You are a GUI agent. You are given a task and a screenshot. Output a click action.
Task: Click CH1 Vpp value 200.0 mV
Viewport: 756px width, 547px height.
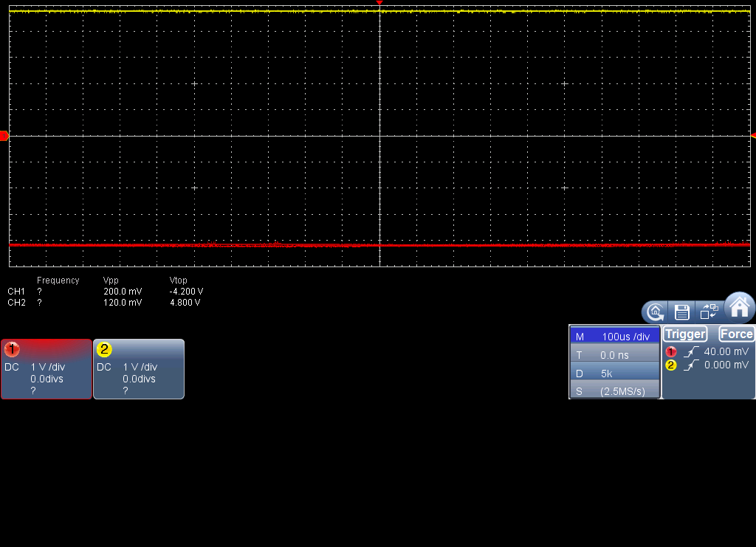(x=123, y=292)
